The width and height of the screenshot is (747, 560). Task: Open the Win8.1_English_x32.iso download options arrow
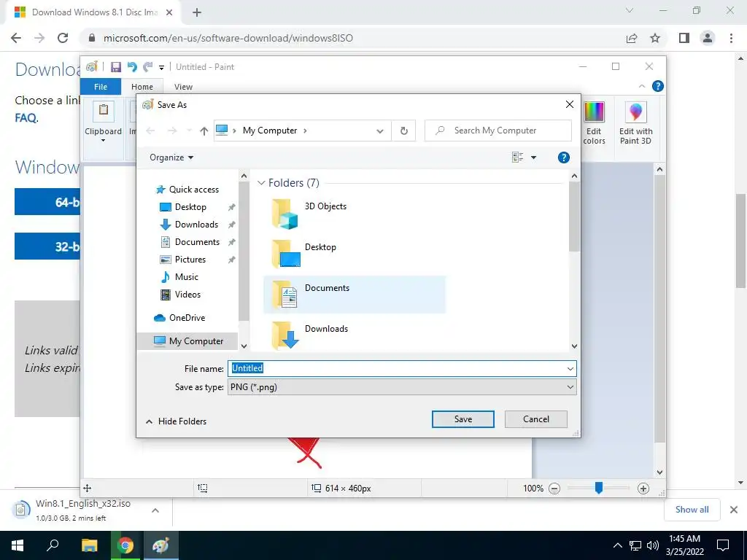[155, 510]
